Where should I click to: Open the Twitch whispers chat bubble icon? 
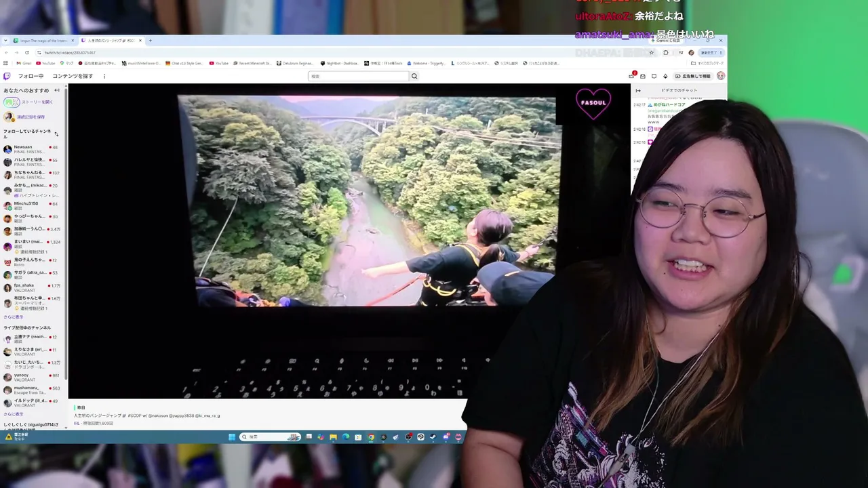click(x=654, y=76)
